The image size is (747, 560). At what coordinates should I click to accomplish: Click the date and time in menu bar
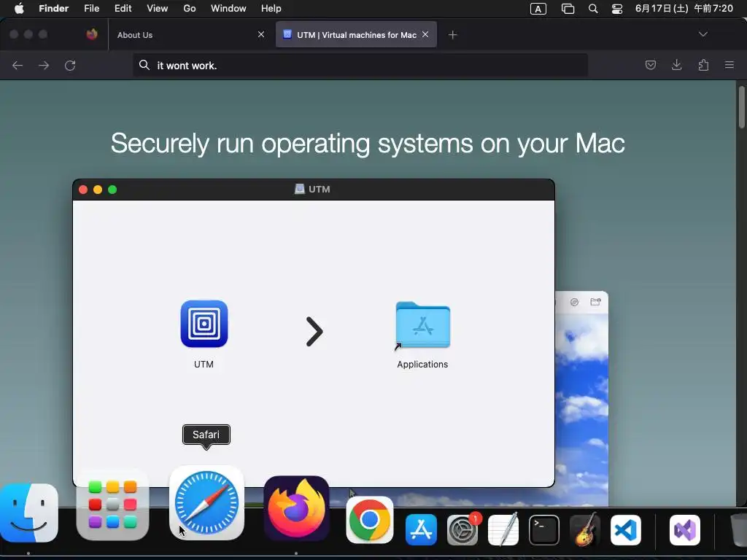(684, 9)
